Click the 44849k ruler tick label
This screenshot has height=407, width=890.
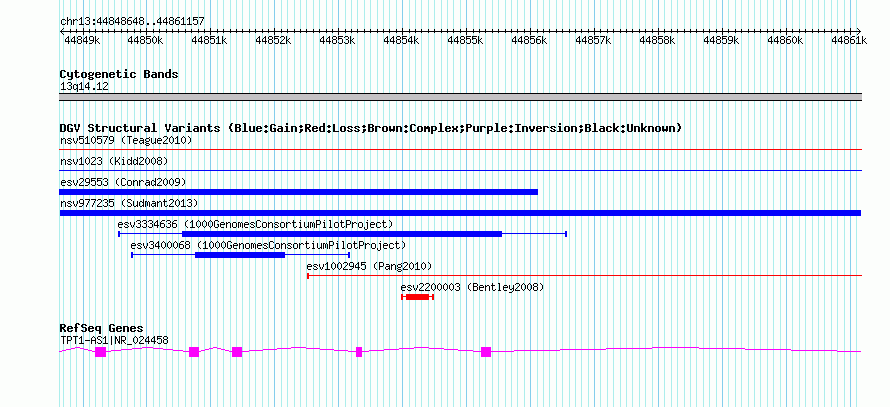(82, 40)
